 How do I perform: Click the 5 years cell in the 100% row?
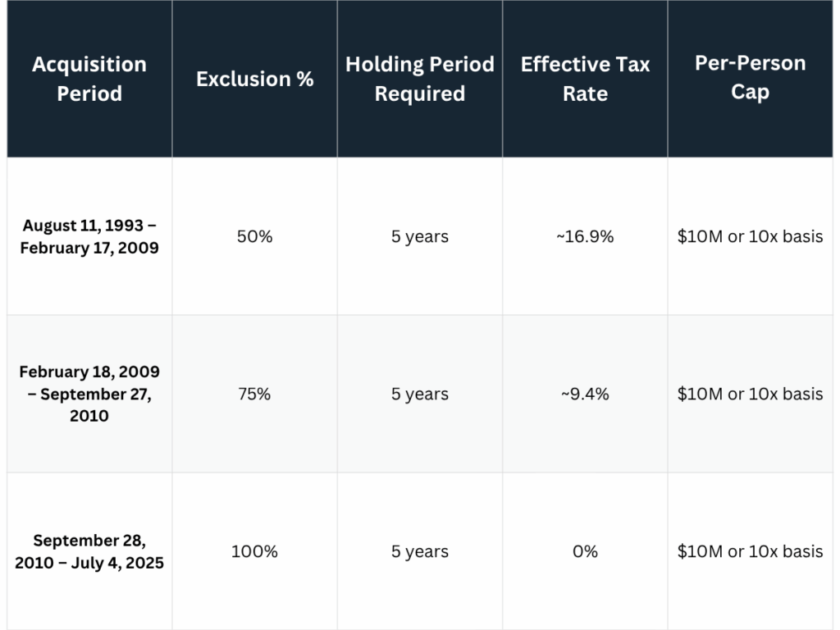pyautogui.click(x=419, y=551)
